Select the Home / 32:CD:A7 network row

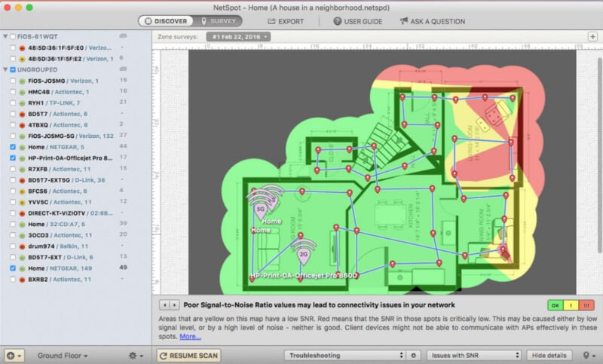point(76,224)
